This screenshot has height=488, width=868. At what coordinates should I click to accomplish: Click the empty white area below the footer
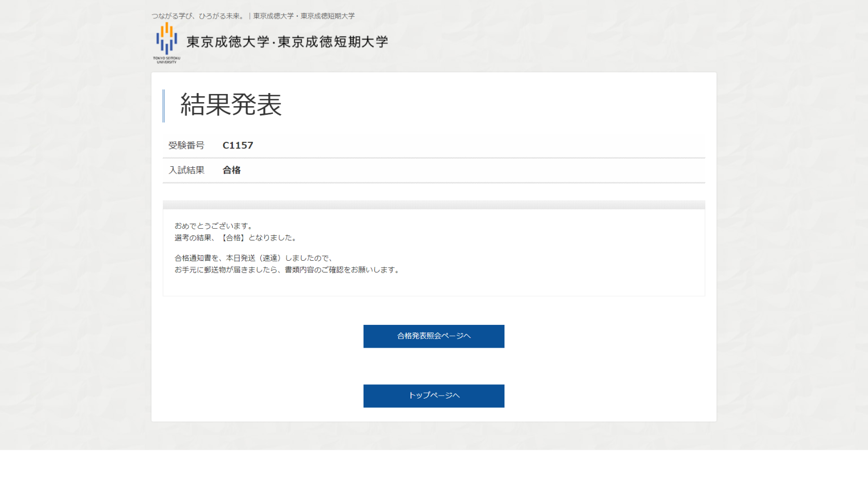(x=434, y=469)
